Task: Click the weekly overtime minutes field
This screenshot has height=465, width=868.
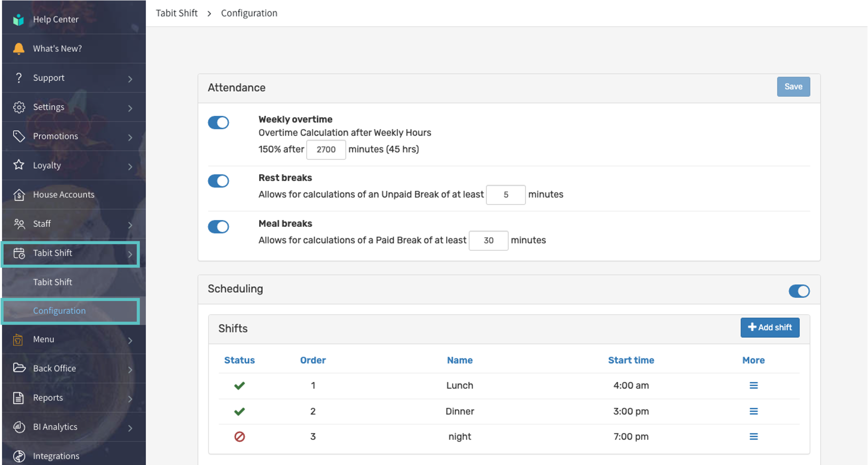Action: pyautogui.click(x=326, y=149)
